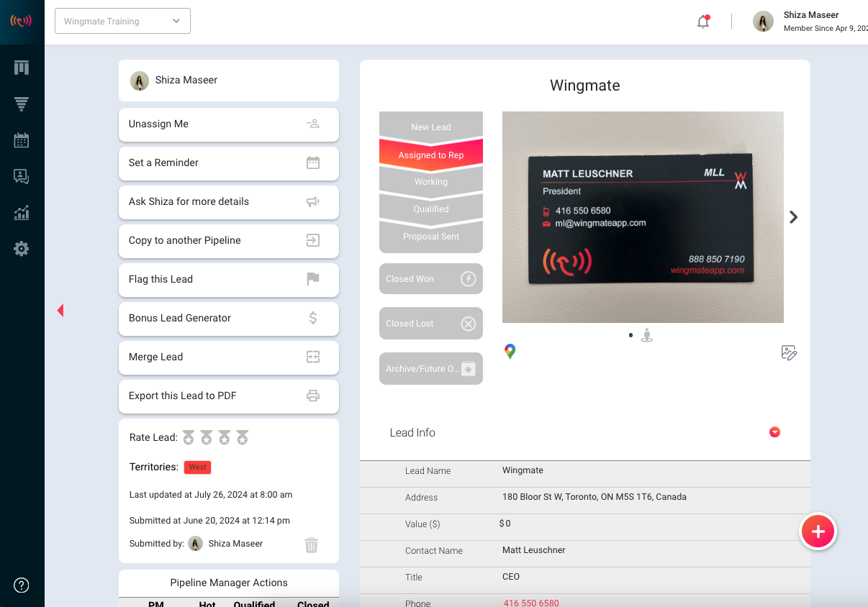Rate the lead with four medals
The width and height of the screenshot is (868, 607).
click(243, 437)
